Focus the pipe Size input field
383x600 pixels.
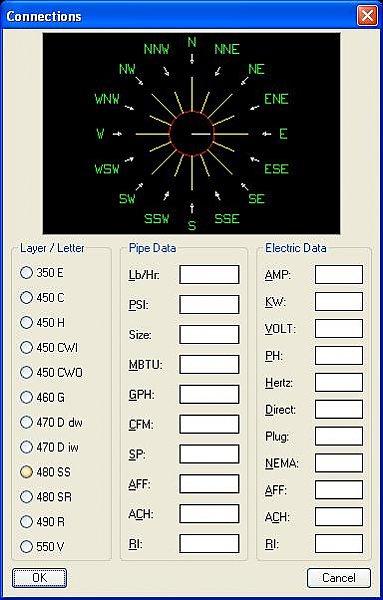click(209, 334)
